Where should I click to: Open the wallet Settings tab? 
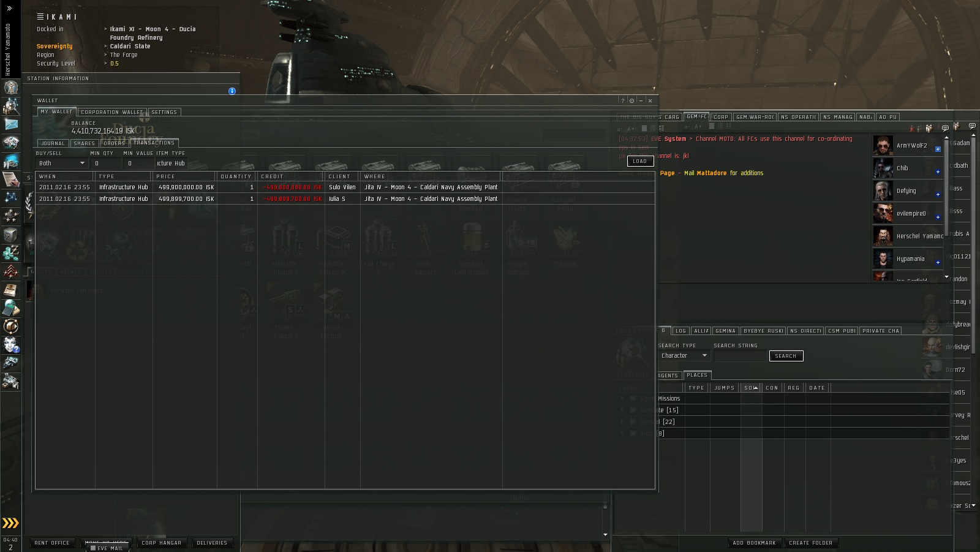click(x=164, y=112)
